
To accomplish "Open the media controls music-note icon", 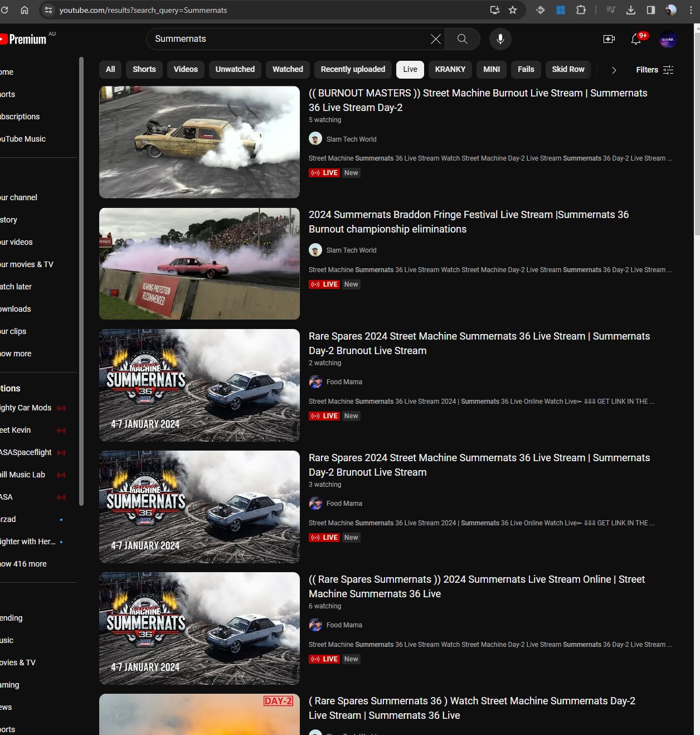I will (x=611, y=10).
